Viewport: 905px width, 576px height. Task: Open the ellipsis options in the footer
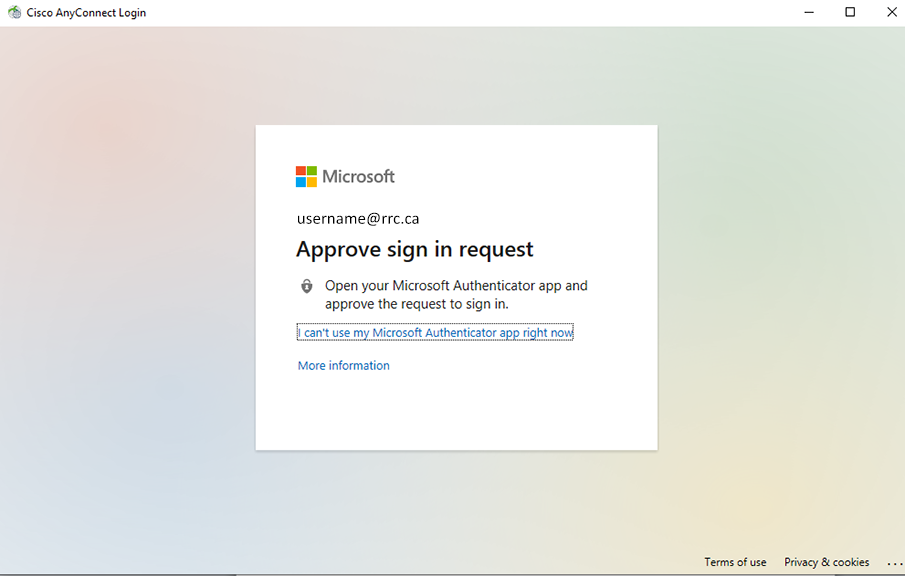tap(894, 563)
